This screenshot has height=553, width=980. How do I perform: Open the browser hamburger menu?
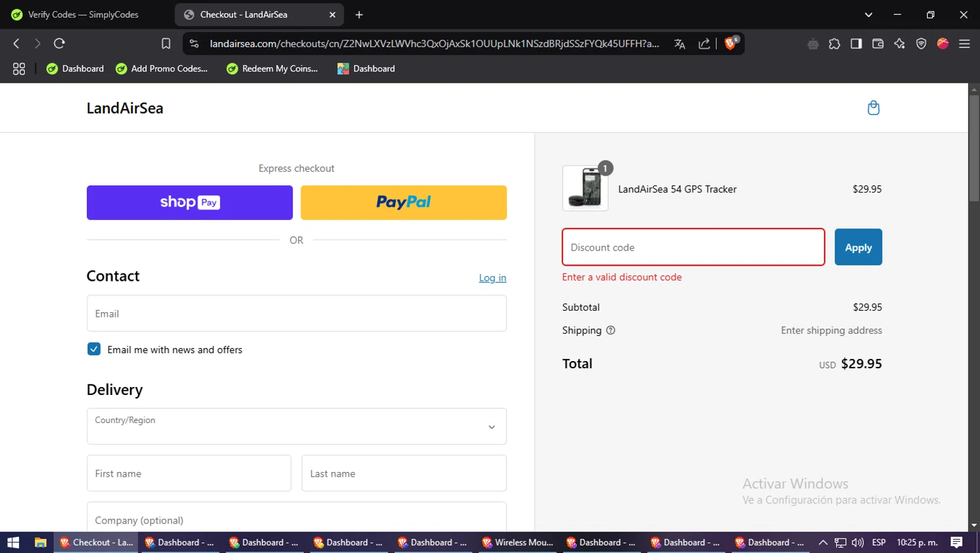tap(964, 44)
